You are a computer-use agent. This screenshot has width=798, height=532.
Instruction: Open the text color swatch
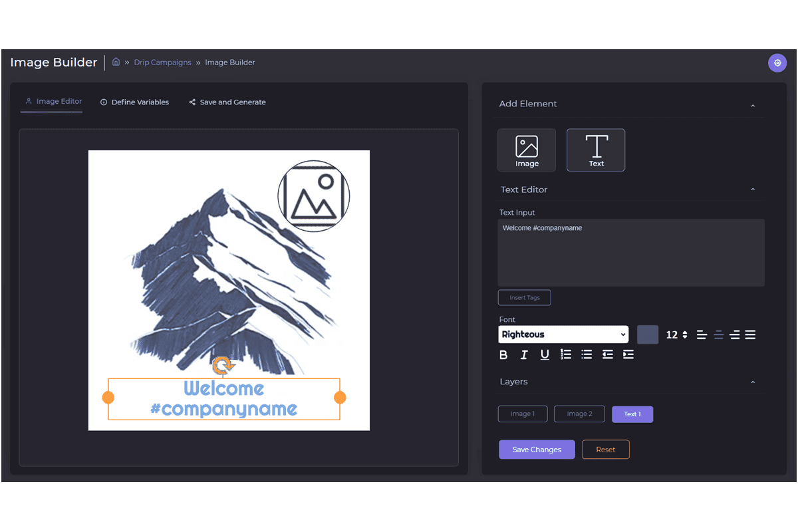[x=648, y=334]
